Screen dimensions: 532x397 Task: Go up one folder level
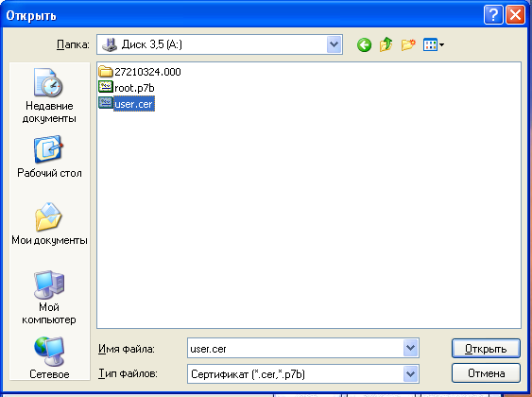(386, 44)
